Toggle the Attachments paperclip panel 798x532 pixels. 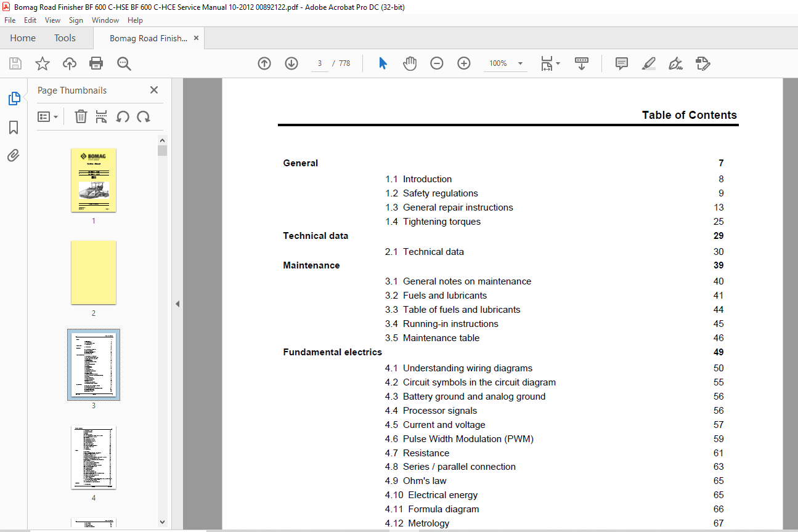[14, 155]
